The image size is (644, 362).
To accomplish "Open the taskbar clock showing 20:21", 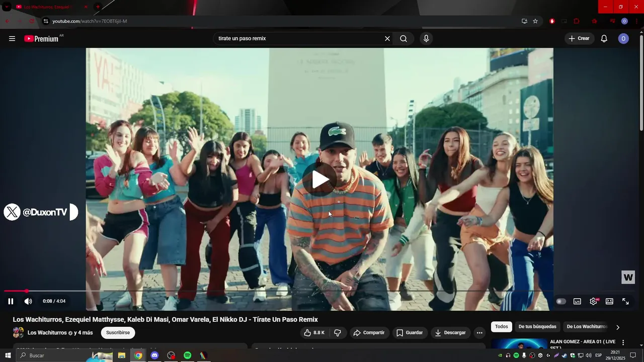I will [615, 355].
